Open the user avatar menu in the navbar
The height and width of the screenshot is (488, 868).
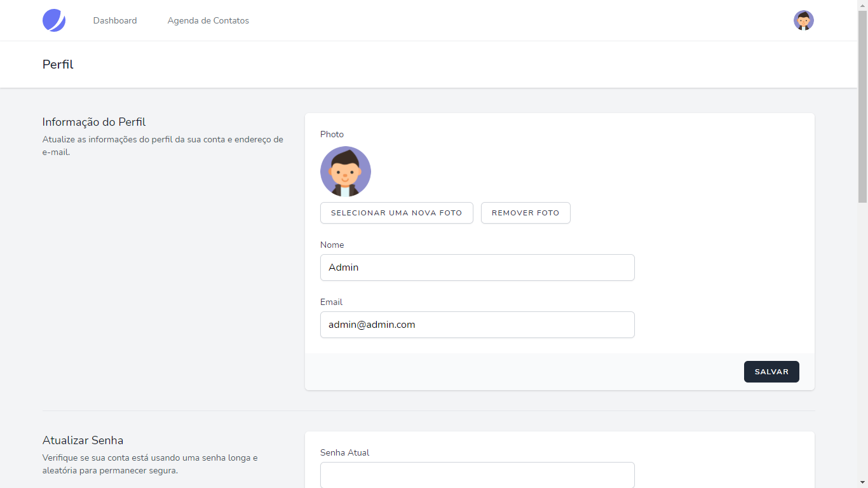(x=804, y=20)
